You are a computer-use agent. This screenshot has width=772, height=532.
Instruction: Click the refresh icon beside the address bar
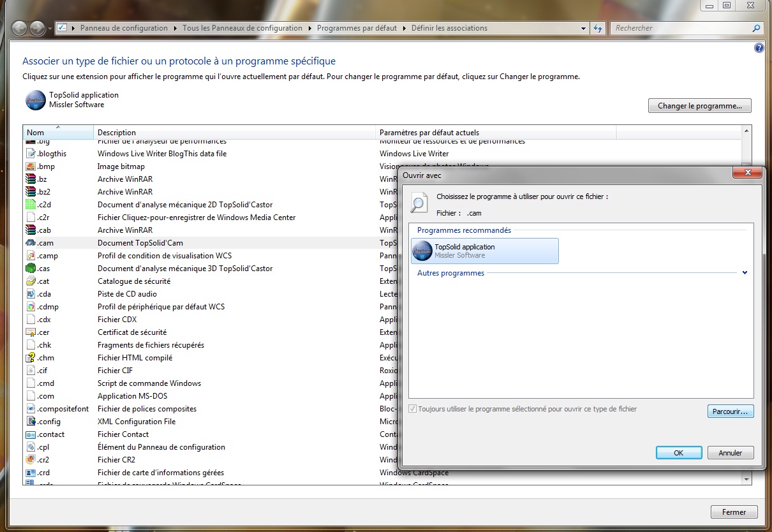tap(598, 28)
